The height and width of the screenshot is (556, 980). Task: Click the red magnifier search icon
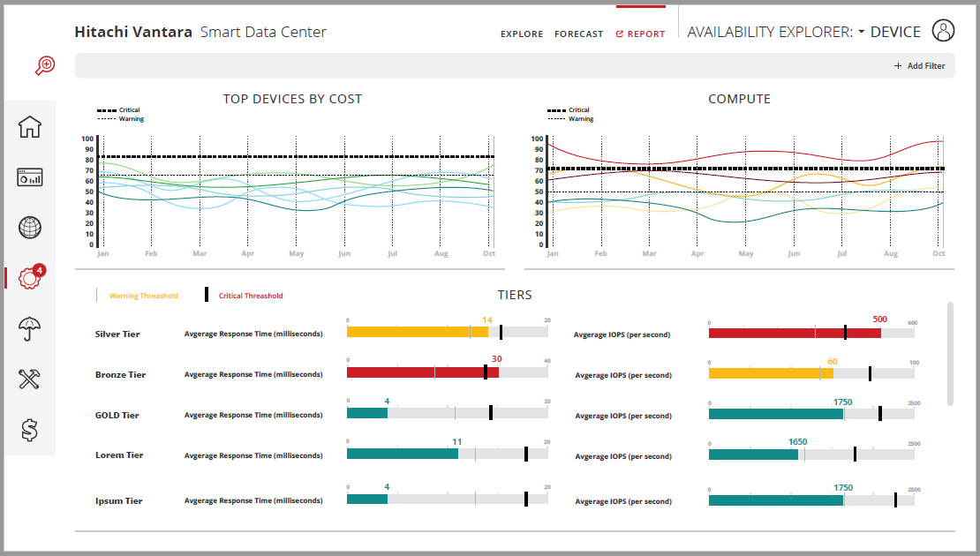[x=45, y=65]
